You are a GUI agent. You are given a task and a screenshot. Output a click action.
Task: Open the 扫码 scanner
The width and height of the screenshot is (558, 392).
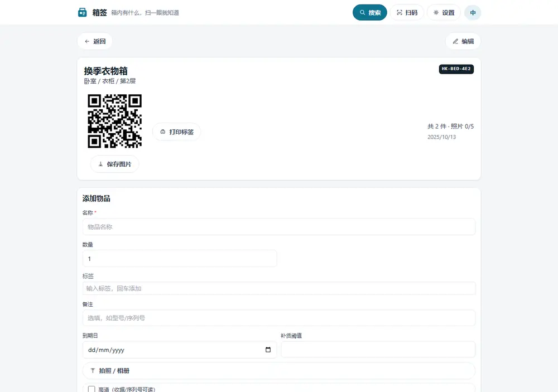(x=407, y=12)
